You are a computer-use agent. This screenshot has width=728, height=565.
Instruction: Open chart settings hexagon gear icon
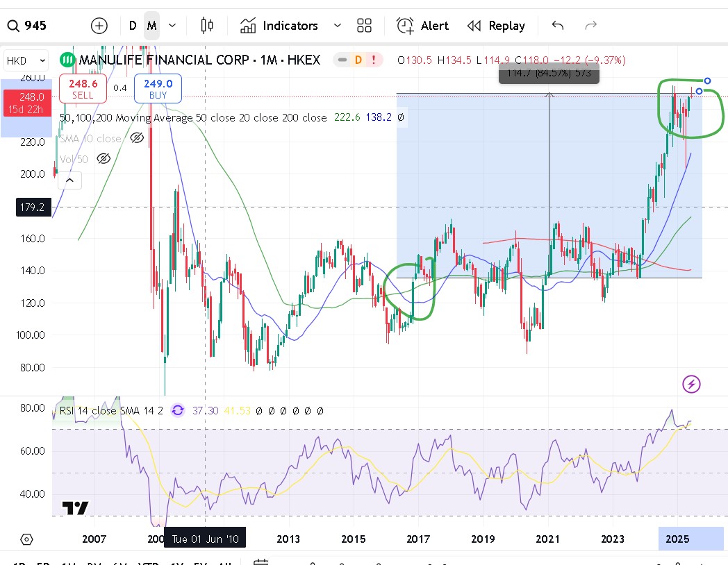[x=26, y=539]
